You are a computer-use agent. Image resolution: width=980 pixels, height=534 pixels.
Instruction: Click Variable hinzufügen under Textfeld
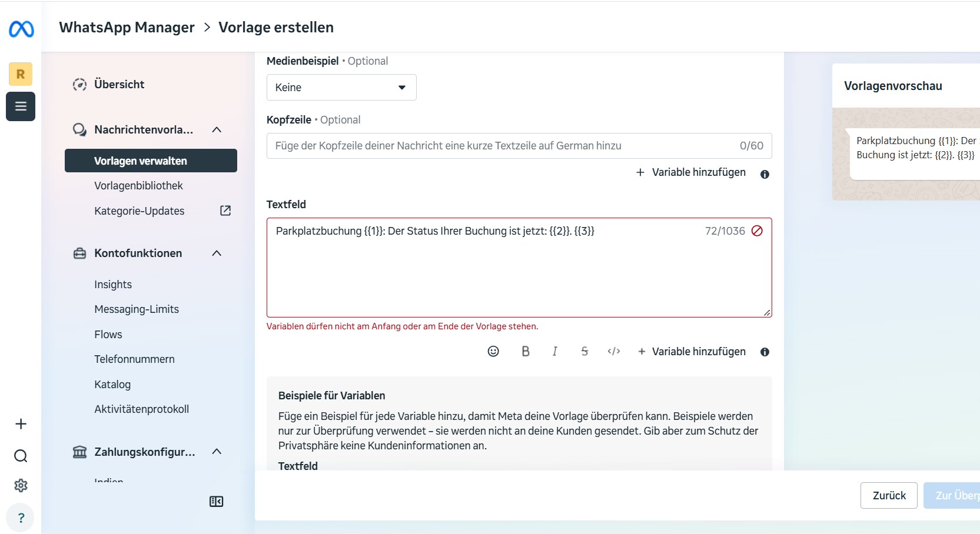[x=692, y=351]
